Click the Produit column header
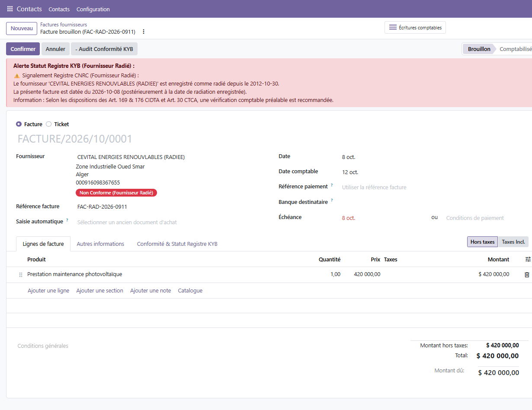 [x=36, y=259]
